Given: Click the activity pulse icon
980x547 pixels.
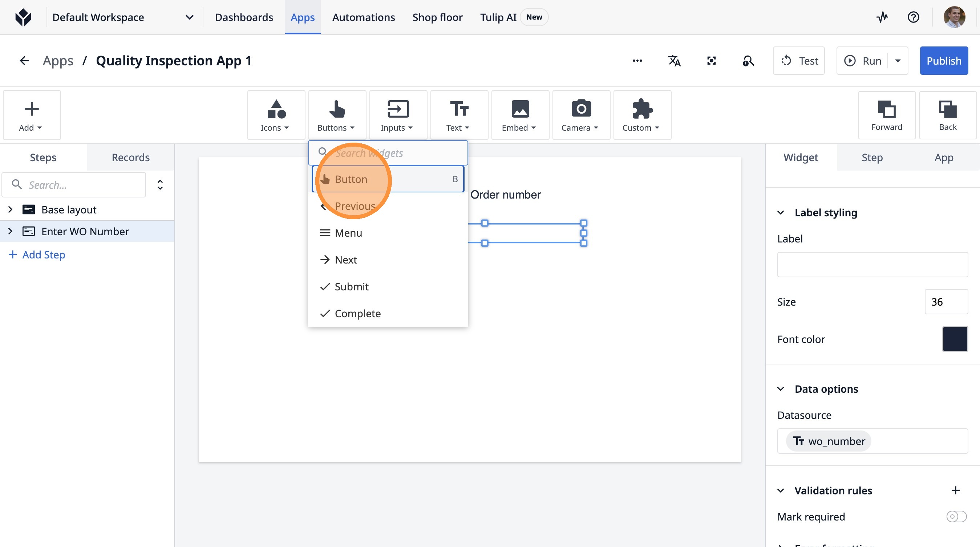Looking at the screenshot, I should [882, 17].
